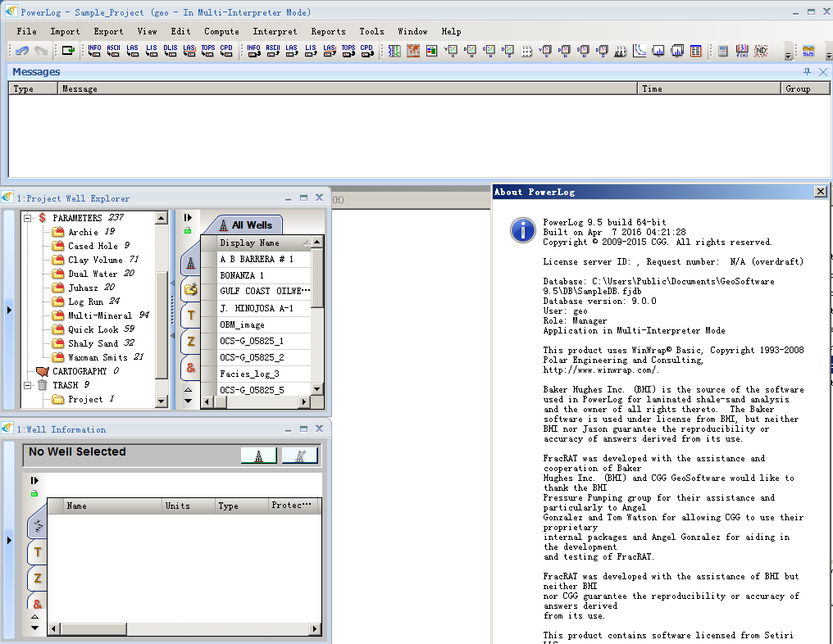Open the calculator toolbar icon
The width and height of the screenshot is (833, 644).
click(x=722, y=51)
